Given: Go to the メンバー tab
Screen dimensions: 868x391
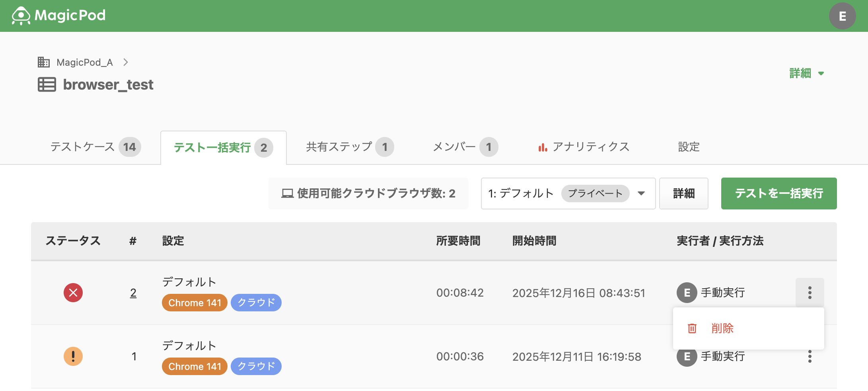Looking at the screenshot, I should (x=465, y=147).
